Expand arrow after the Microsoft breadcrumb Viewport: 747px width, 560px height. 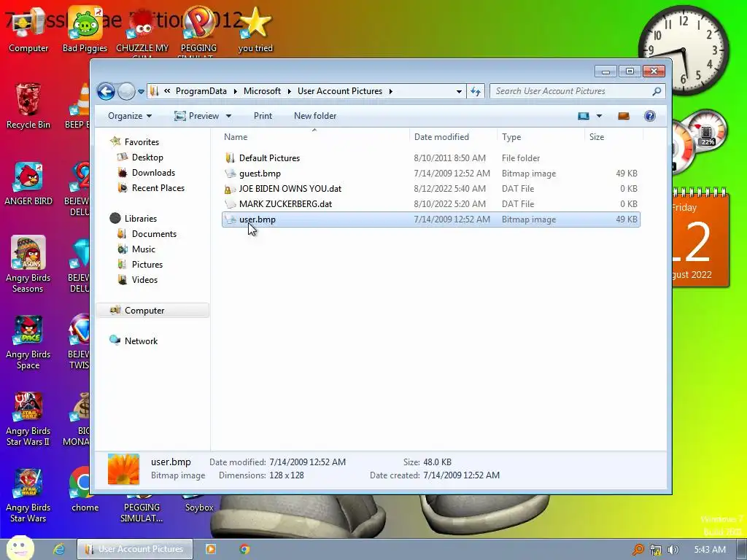[289, 91]
